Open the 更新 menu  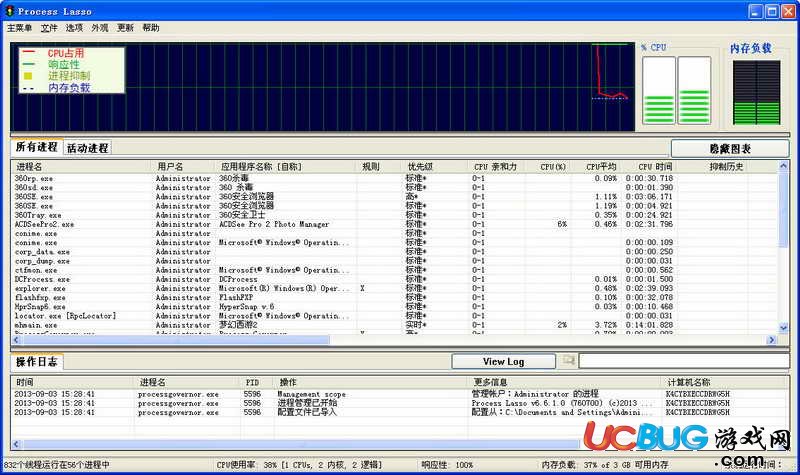(125, 28)
